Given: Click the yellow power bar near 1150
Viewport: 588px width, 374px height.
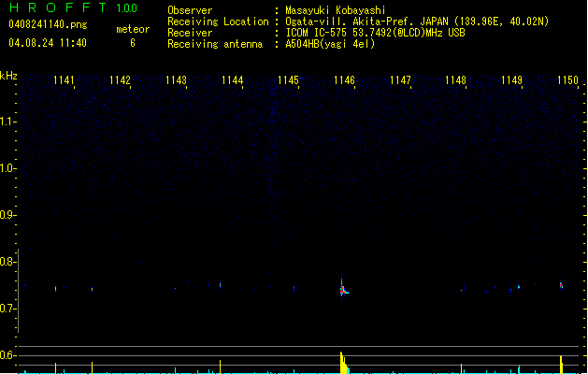Looking at the screenshot, I should (561, 365).
